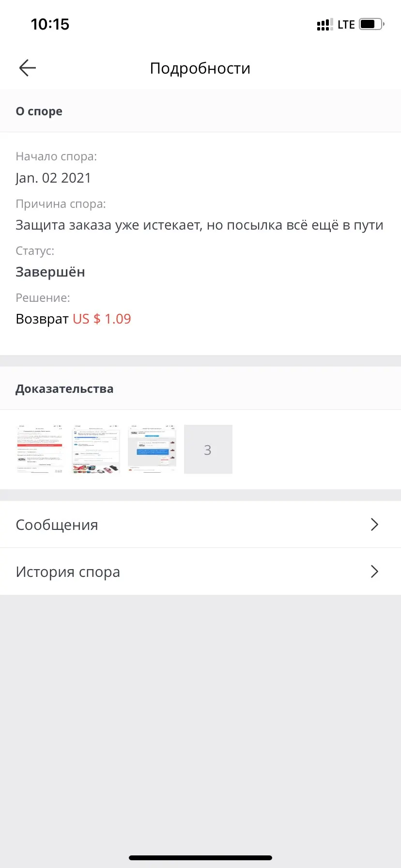Tap the 10:15 clock in status bar
This screenshot has width=401, height=868.
pos(50,24)
